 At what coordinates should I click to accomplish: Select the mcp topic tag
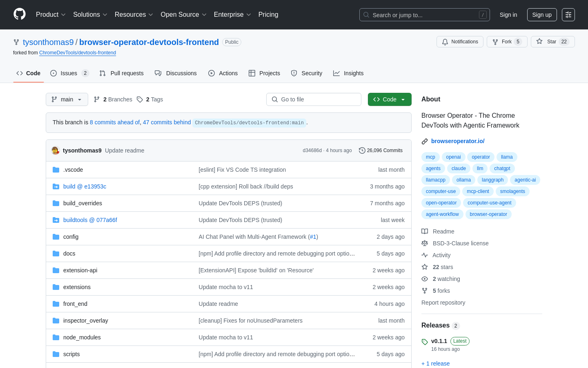coord(430,157)
